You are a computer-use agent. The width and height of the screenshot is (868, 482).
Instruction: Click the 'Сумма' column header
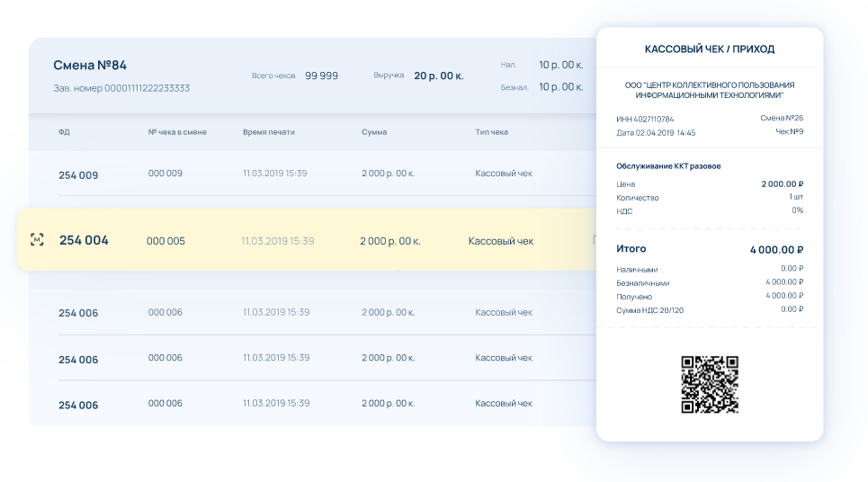pyautogui.click(x=374, y=132)
